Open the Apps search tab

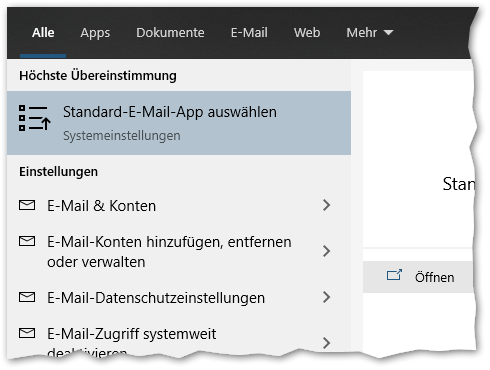pyautogui.click(x=95, y=33)
